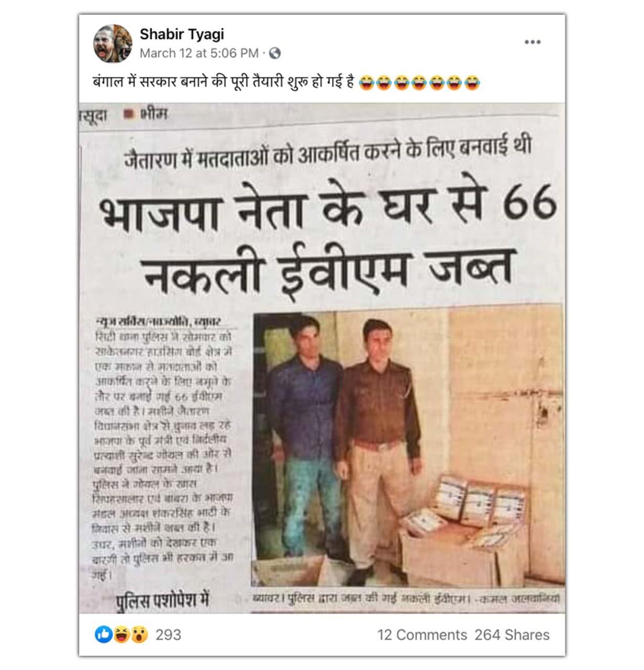The height and width of the screenshot is (670, 644).
Task: Click the Hindi post caption text
Action: pyautogui.click(x=224, y=82)
